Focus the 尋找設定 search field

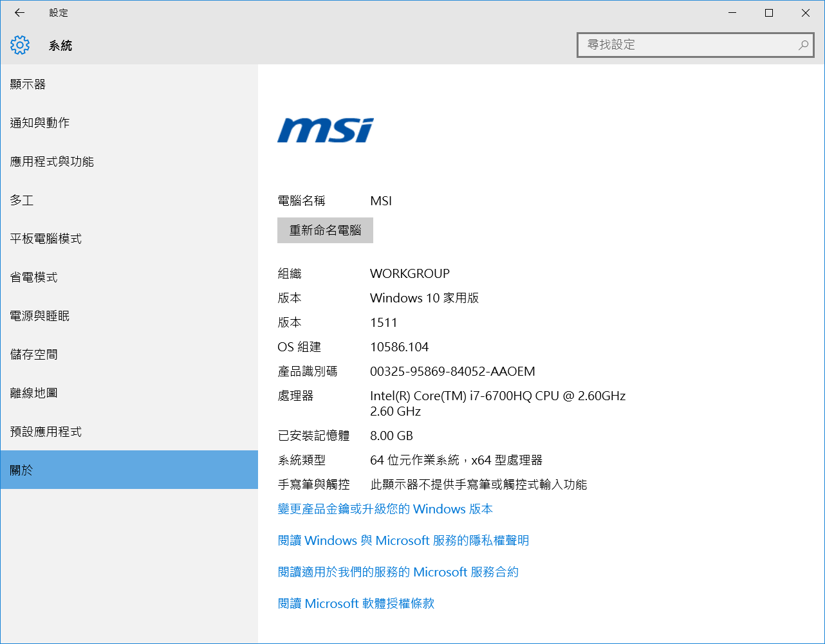coord(696,45)
